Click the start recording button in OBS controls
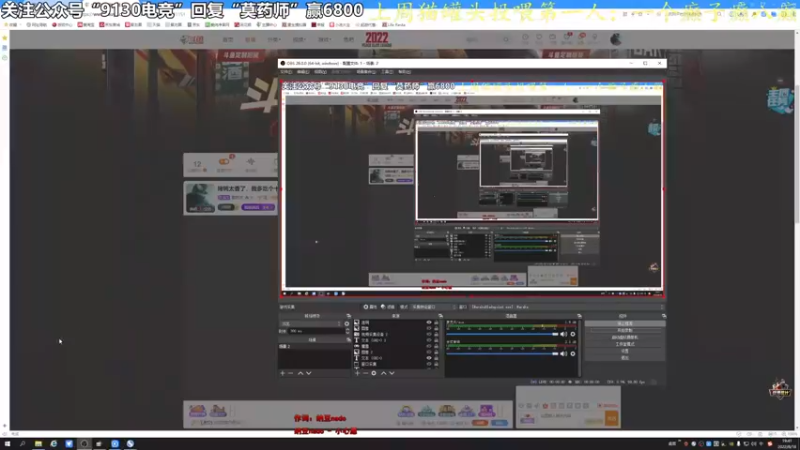Image resolution: width=800 pixels, height=450 pixels. (625, 330)
